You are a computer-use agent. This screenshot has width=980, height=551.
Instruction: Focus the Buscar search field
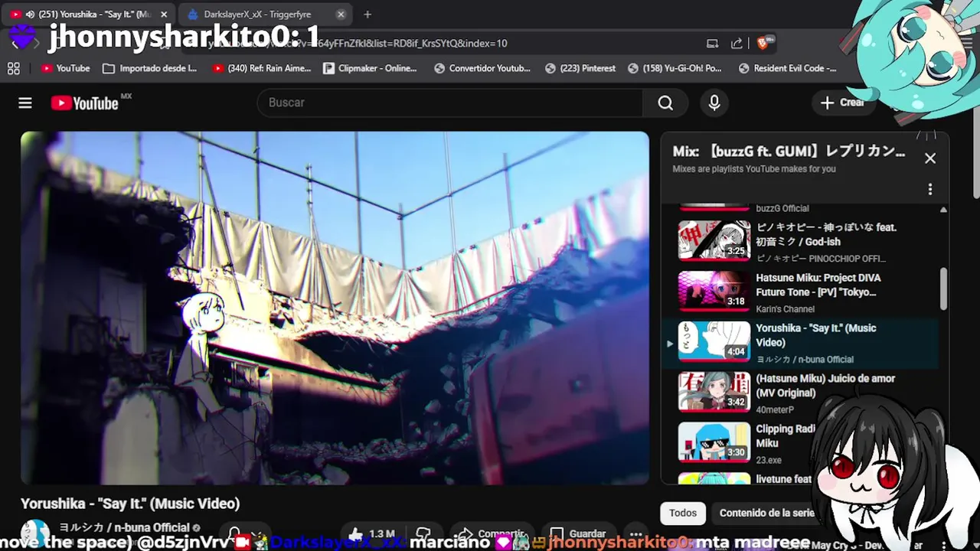coord(450,103)
